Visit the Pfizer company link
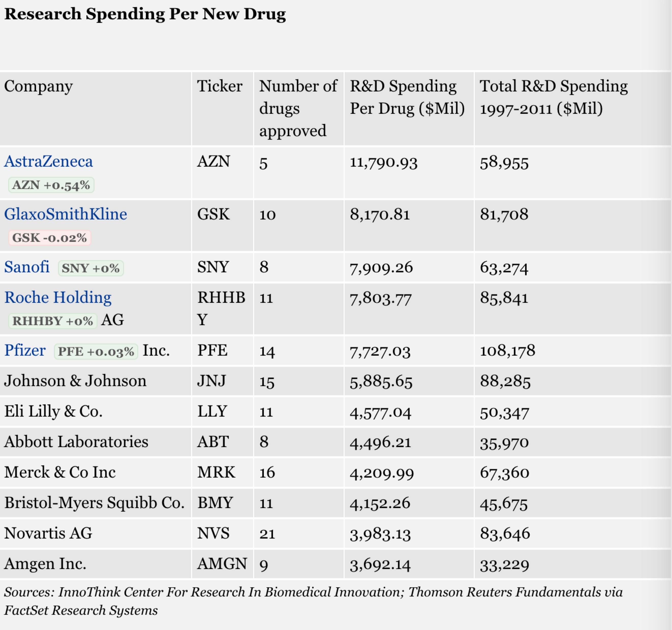This screenshot has height=630, width=672. coord(25,350)
